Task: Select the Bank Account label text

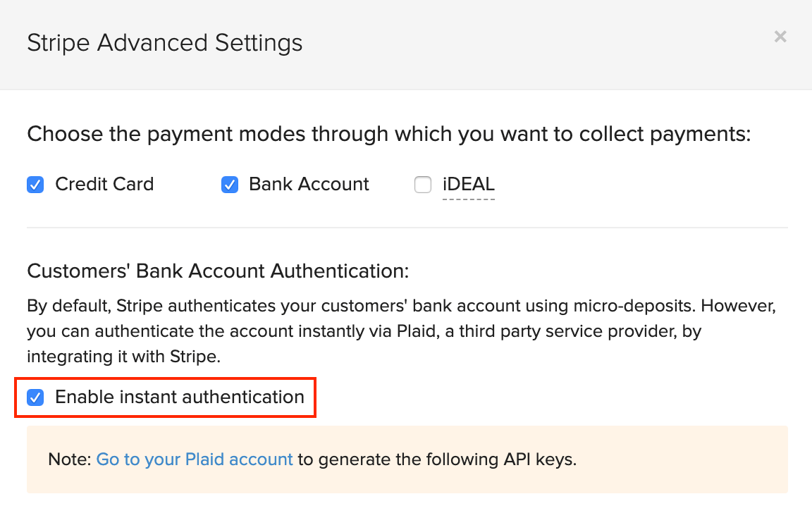Action: [309, 184]
